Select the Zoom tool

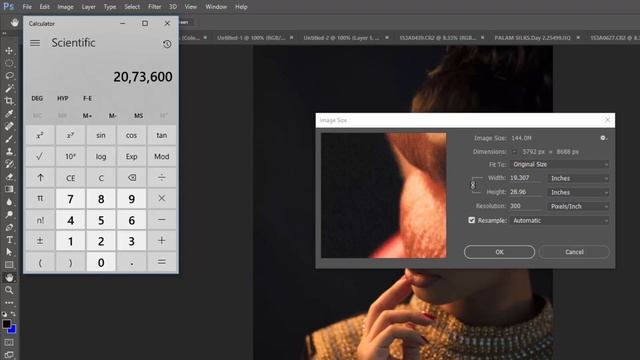[x=9, y=290]
